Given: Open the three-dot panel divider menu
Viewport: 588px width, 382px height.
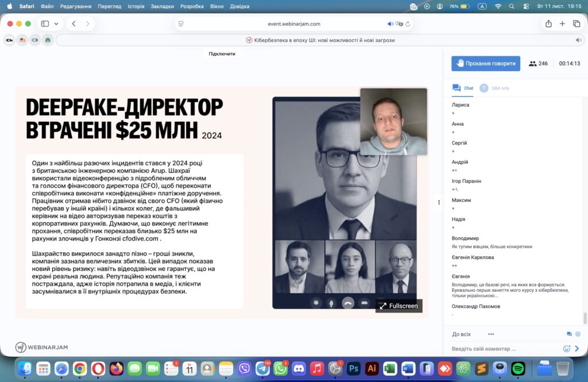Looking at the screenshot, I should tap(439, 202).
